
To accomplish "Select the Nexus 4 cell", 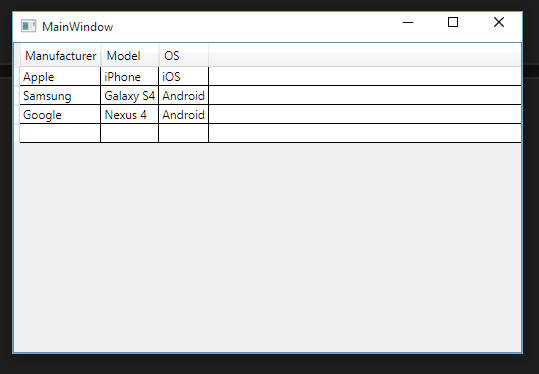I will pos(129,114).
